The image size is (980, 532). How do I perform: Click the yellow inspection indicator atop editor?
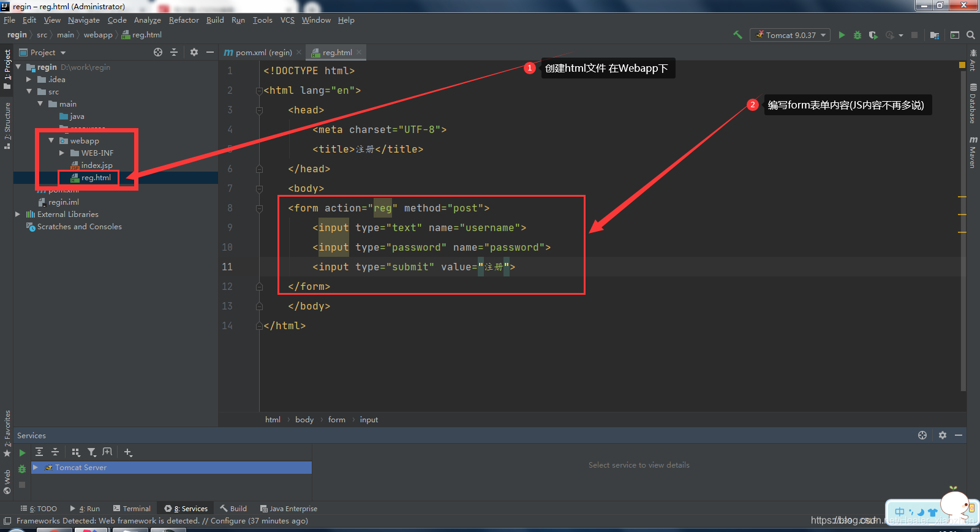click(962, 65)
